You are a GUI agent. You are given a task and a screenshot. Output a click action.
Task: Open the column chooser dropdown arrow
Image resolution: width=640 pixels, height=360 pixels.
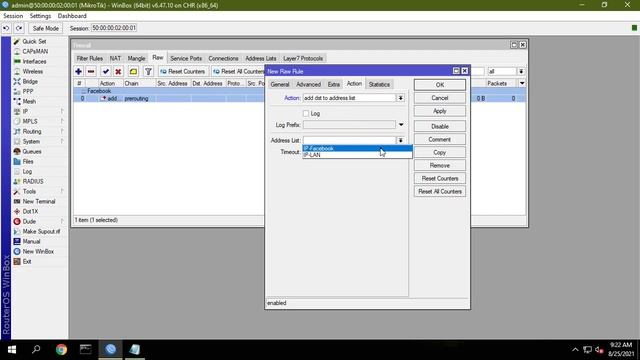pos(522,83)
